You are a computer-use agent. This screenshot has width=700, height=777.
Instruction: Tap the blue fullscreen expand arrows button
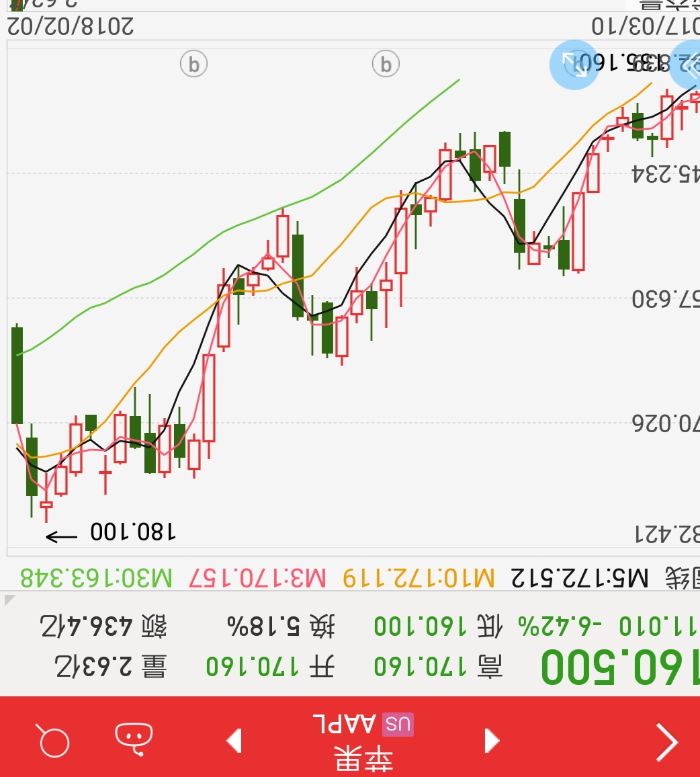click(573, 65)
